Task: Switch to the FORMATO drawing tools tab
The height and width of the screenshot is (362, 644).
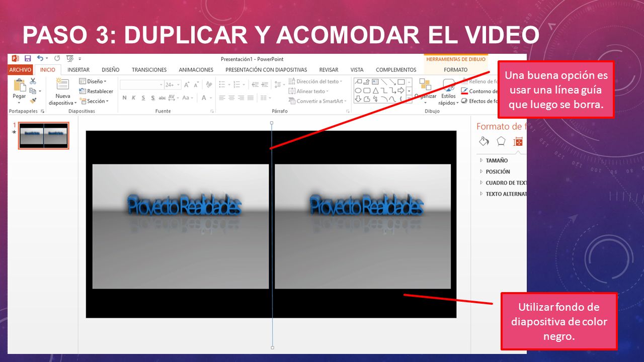Action: tap(455, 70)
